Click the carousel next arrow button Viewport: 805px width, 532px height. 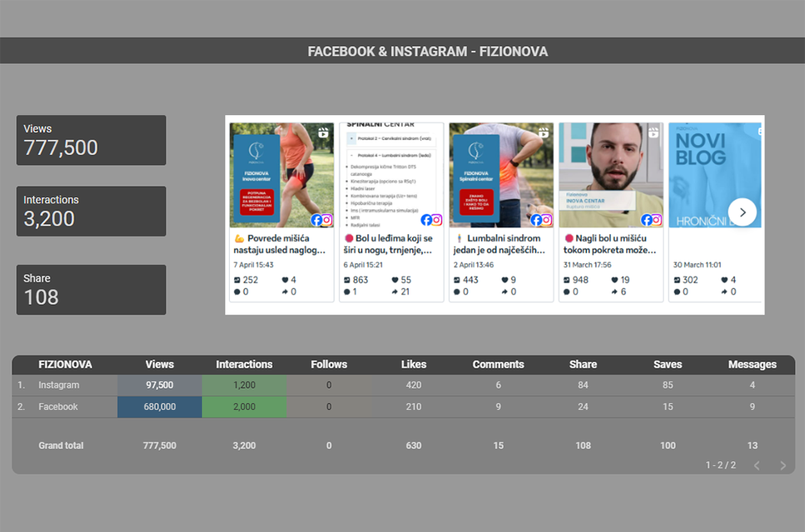coord(742,212)
